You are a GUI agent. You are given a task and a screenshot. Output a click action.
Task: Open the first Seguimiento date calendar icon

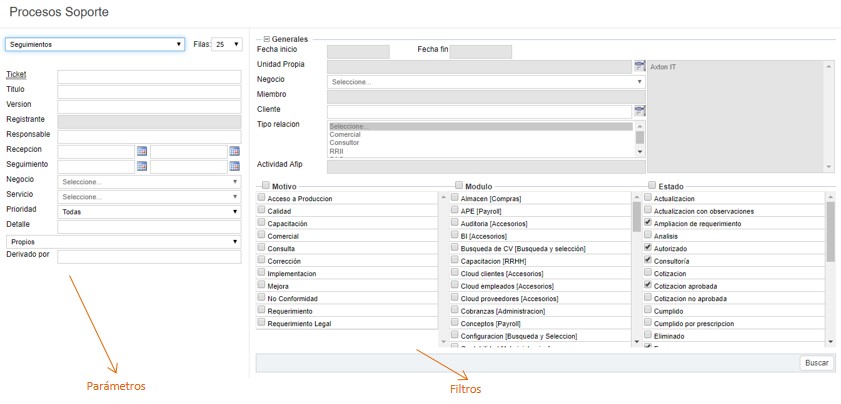point(142,166)
